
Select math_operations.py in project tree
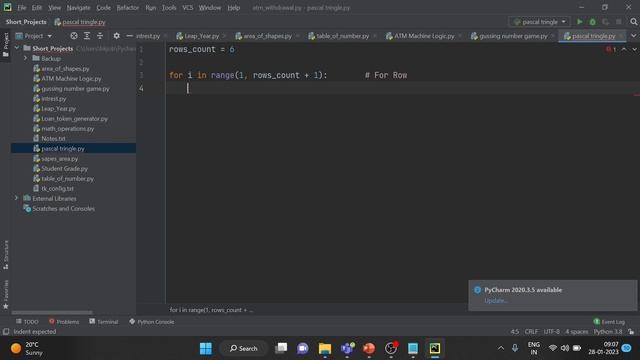pyautogui.click(x=68, y=129)
